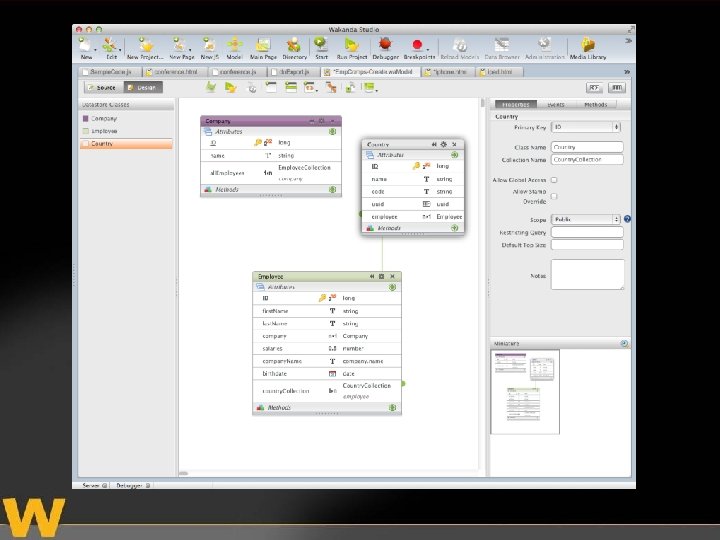The height and width of the screenshot is (540, 720).
Task: Click the Start server icon
Action: (x=321, y=45)
